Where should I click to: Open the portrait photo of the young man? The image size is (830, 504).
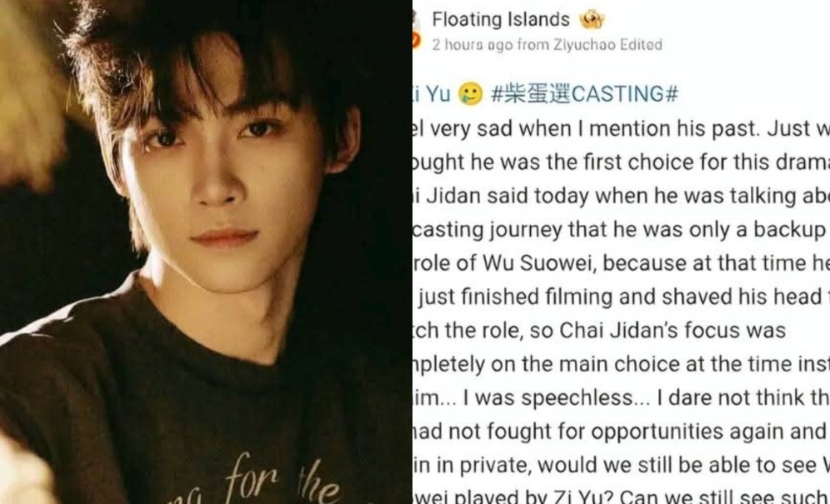(x=206, y=252)
